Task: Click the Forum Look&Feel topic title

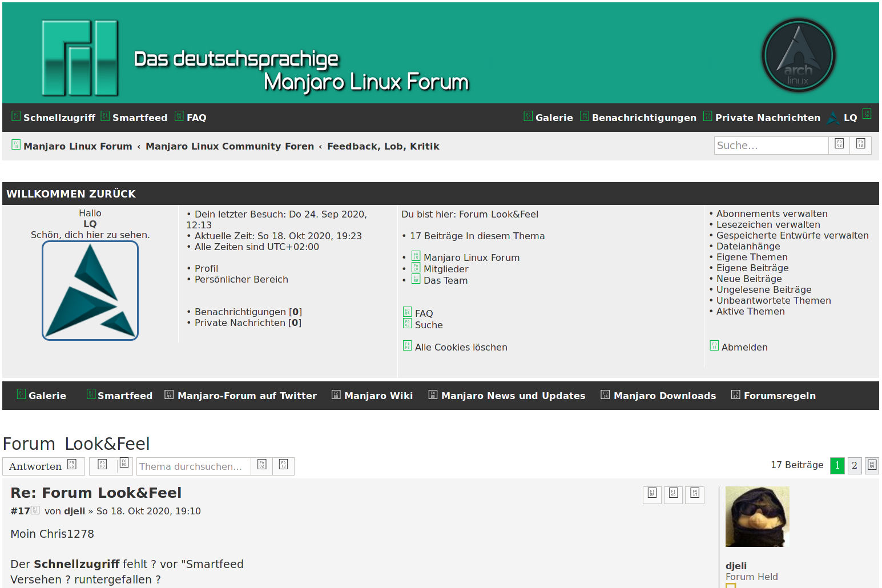Action: (x=76, y=444)
